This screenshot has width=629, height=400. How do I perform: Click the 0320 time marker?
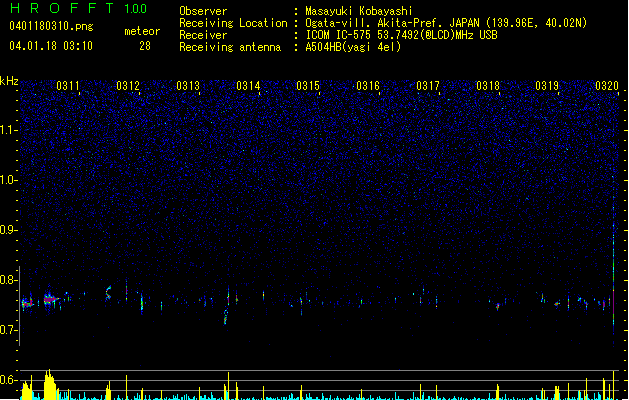coord(607,86)
